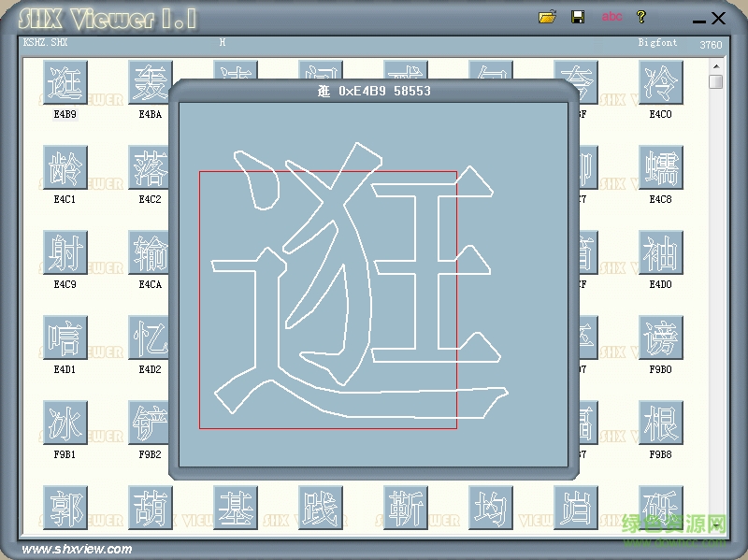Image resolution: width=748 pixels, height=560 pixels.
Task: Select the glyph tile labeled F9B1
Action: tap(65, 424)
